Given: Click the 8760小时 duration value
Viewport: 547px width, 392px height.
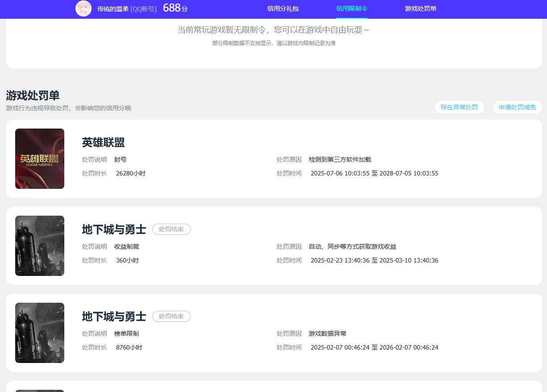Looking at the screenshot, I should pyautogui.click(x=129, y=347).
